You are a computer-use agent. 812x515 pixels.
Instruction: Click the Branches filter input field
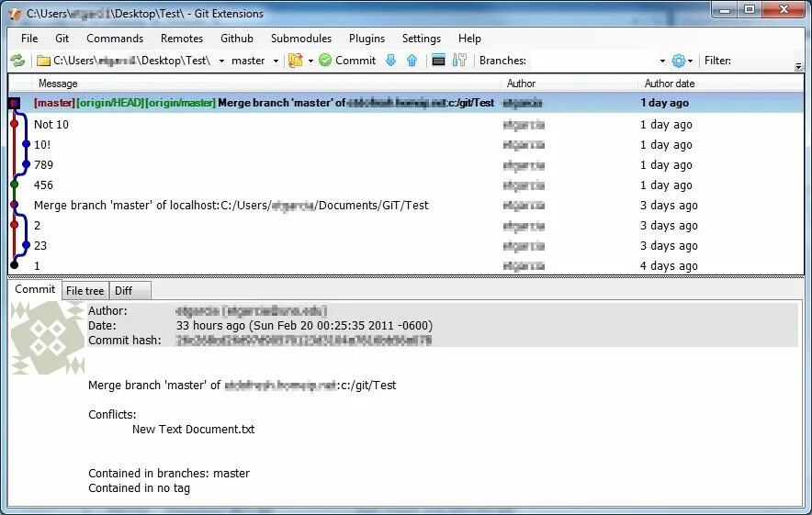[x=592, y=61]
